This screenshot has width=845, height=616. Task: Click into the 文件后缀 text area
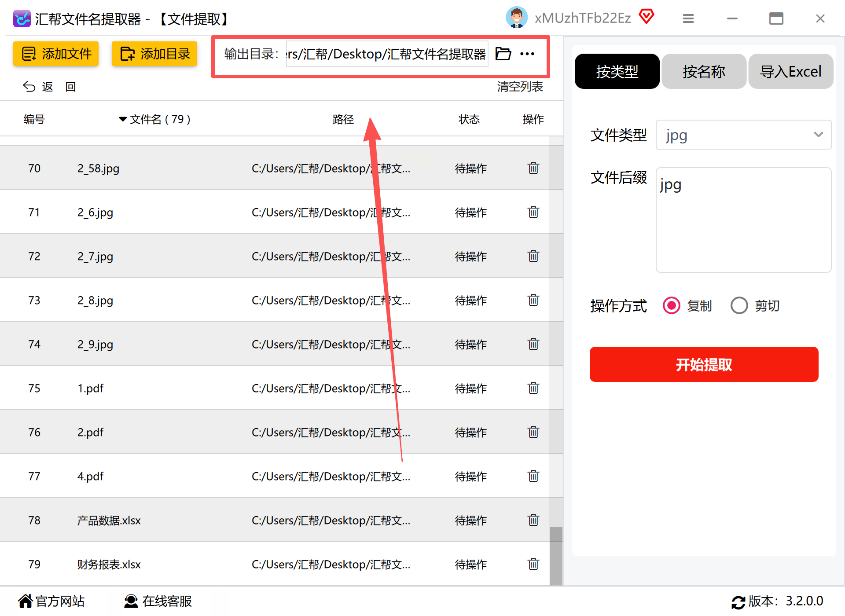point(743,220)
